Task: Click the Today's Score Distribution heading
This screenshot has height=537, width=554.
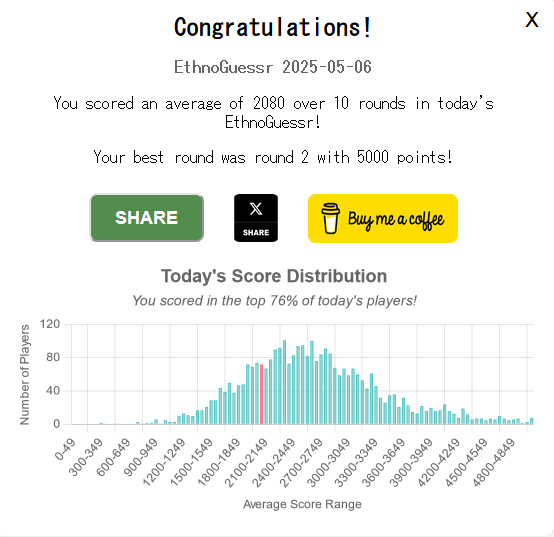Action: pyautogui.click(x=274, y=276)
